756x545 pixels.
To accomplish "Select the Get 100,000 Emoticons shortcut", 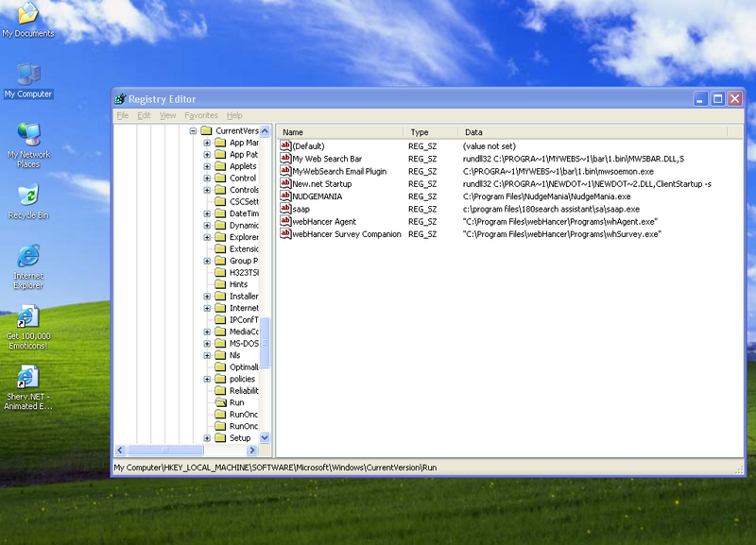I will point(28,327).
